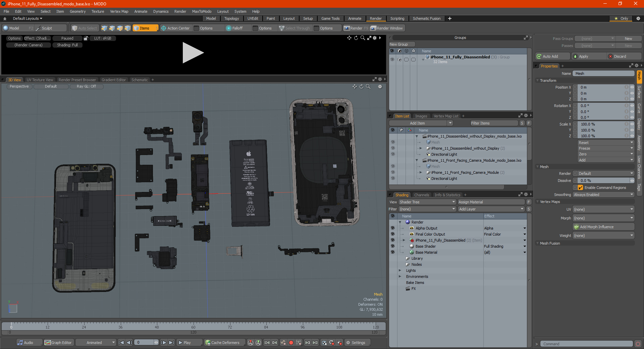Toggle visibility of iPhone_11_Disassembled_without_Display item
644x349 pixels.
pos(393,148)
